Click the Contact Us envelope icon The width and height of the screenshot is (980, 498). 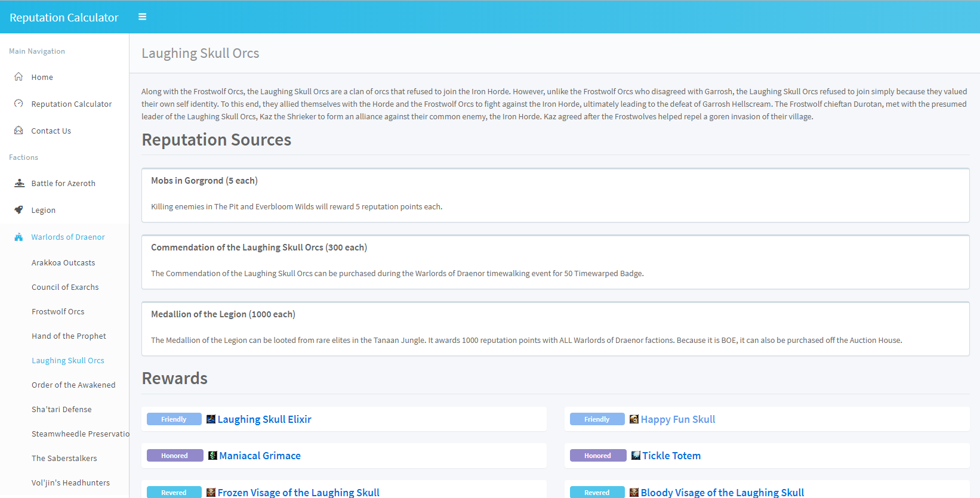[x=19, y=130]
